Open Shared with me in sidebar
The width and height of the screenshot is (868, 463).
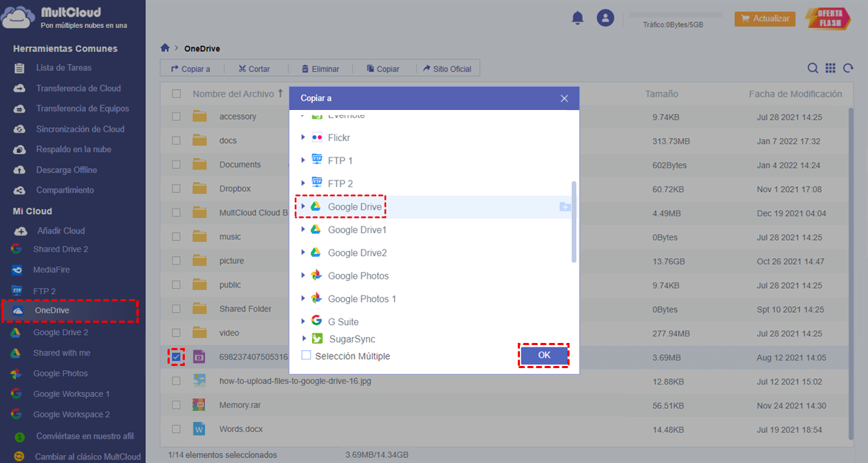[62, 353]
